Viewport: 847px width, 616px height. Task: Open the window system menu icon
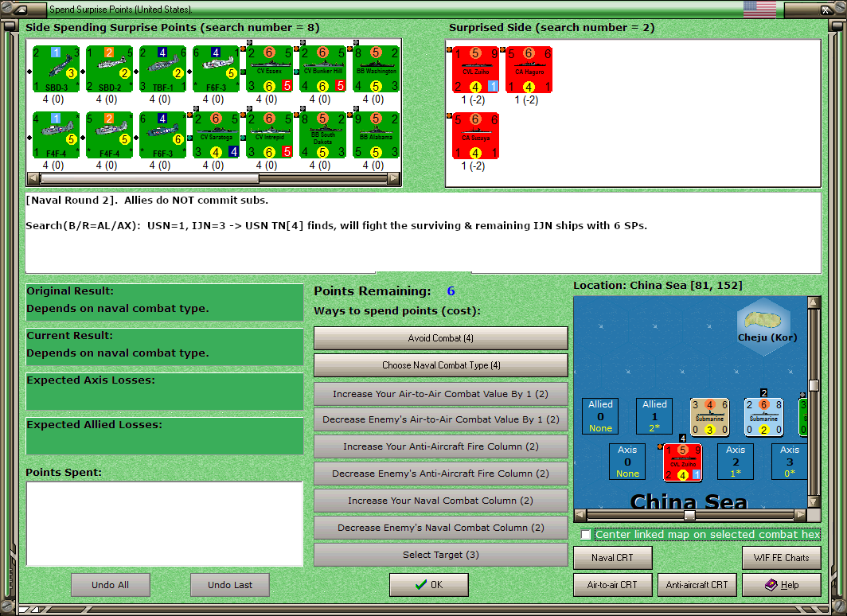(x=20, y=10)
